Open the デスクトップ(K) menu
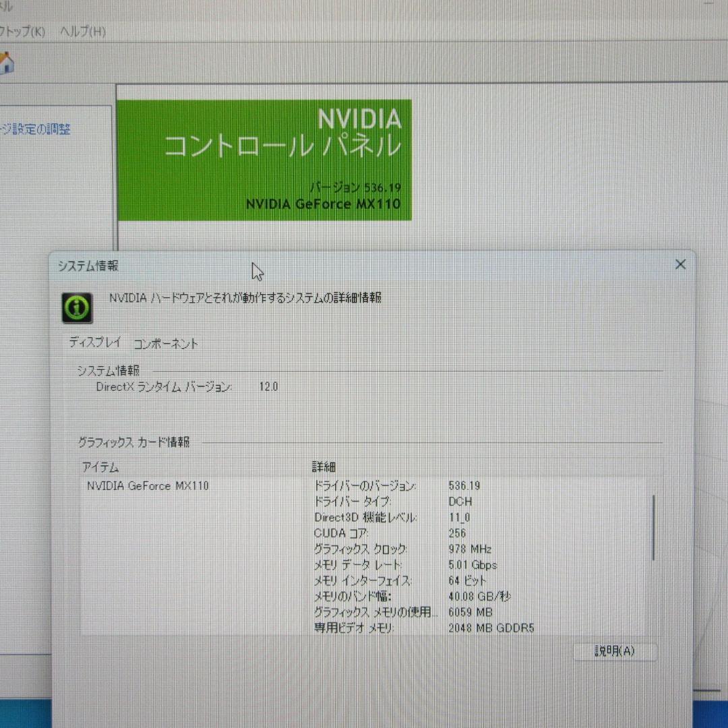The width and height of the screenshot is (728, 728). [22, 32]
